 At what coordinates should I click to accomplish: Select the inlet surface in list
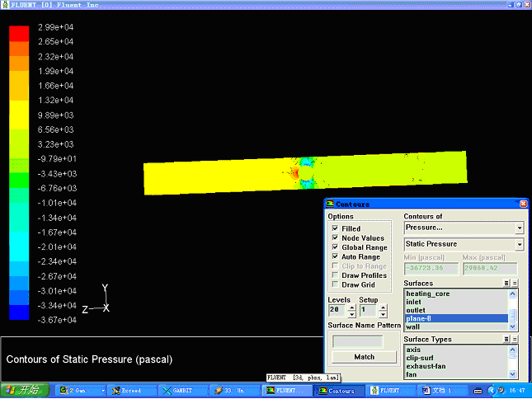414,302
